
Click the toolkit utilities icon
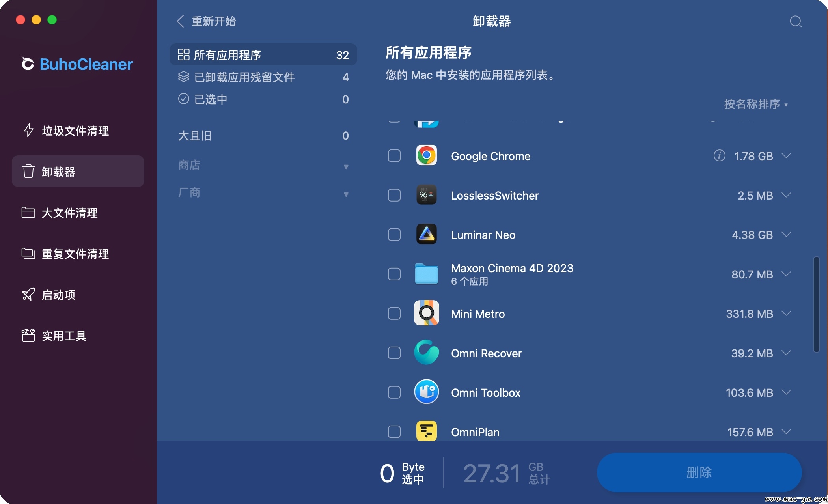[x=28, y=335]
